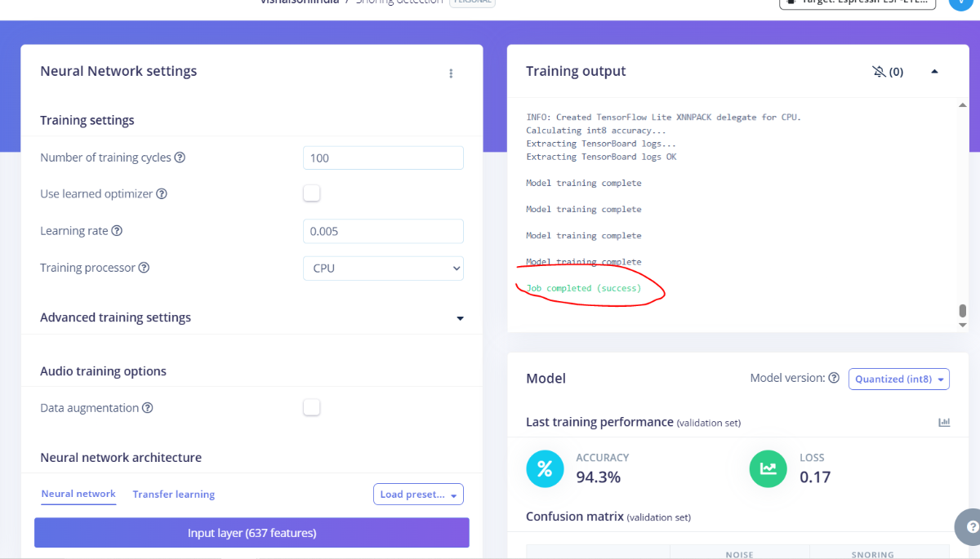Open the training performance chart icon
This screenshot has width=980, height=559.
944,423
